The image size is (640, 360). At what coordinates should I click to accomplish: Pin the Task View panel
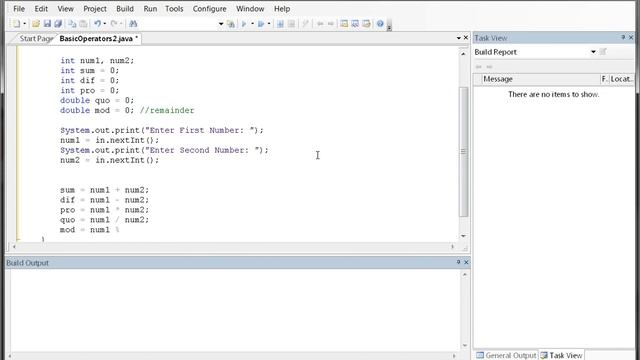pos(623,38)
